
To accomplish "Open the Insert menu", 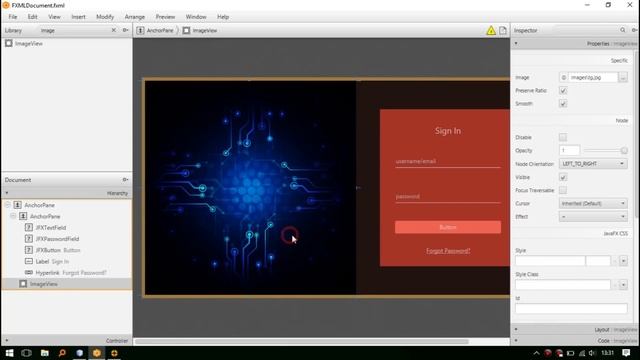I will click(x=78, y=17).
